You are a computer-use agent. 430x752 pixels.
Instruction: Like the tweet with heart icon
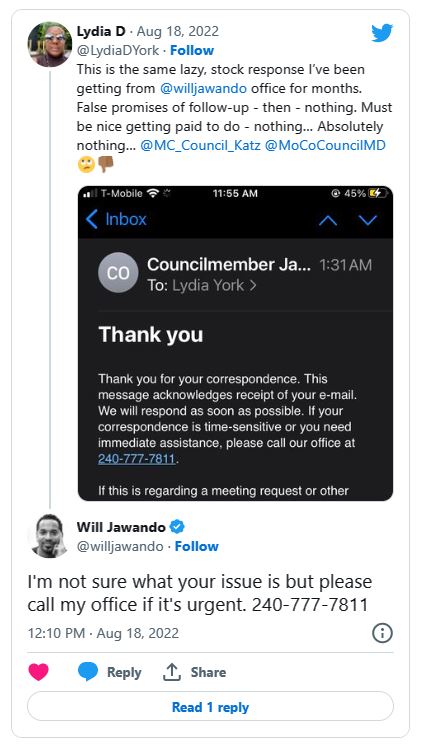pyautogui.click(x=38, y=671)
